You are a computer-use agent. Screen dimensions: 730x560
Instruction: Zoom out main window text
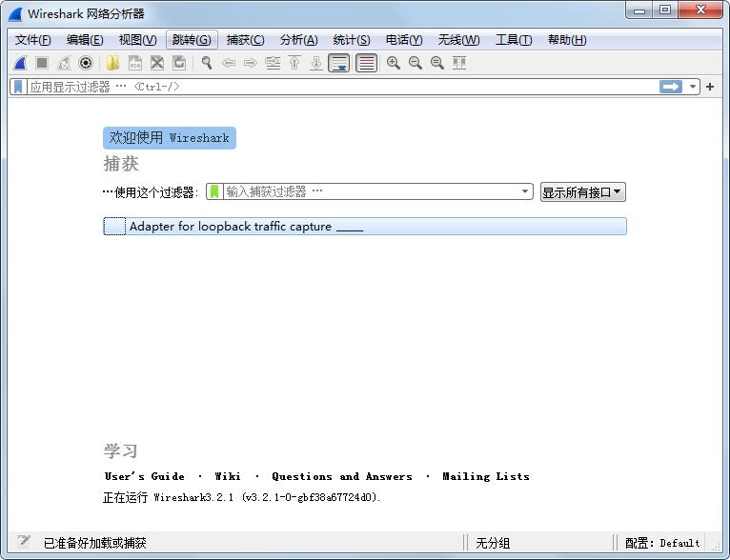(416, 63)
